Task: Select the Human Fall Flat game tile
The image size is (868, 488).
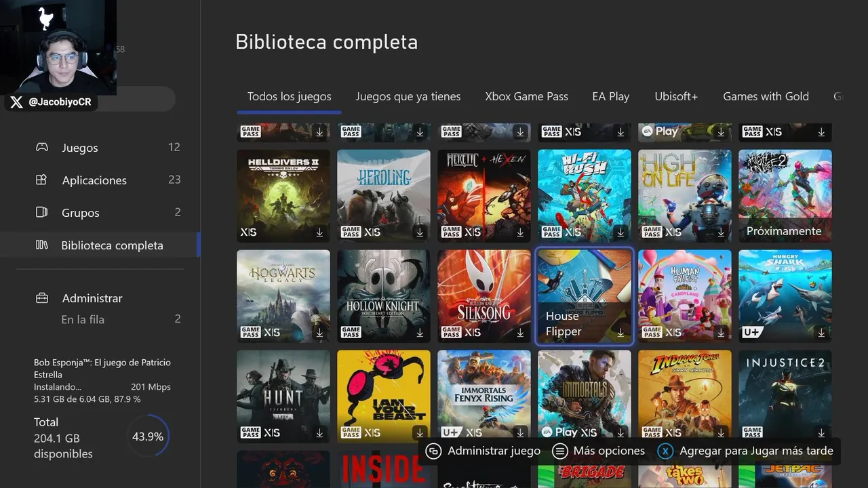Action: pyautogui.click(x=685, y=296)
